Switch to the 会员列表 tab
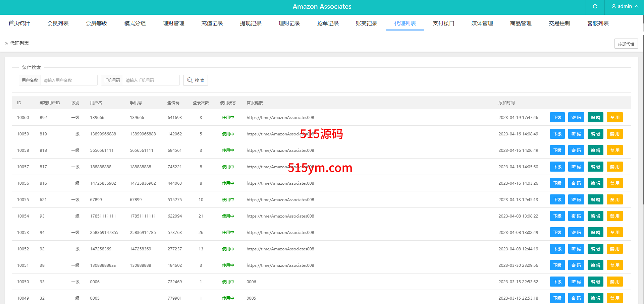This screenshot has height=304, width=644. pyautogui.click(x=58, y=23)
